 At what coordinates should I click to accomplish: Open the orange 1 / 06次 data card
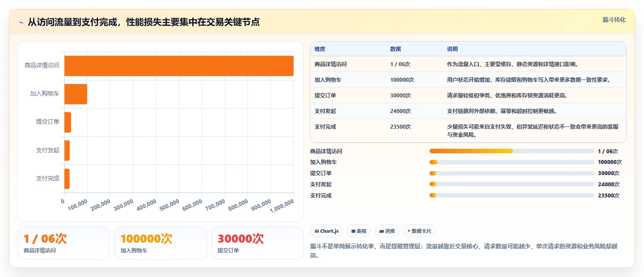(63, 243)
